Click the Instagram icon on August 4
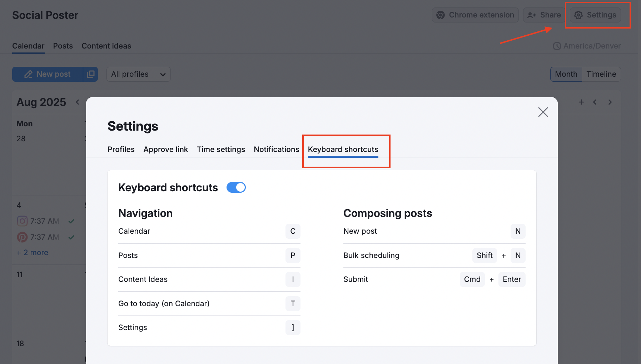 click(22, 221)
